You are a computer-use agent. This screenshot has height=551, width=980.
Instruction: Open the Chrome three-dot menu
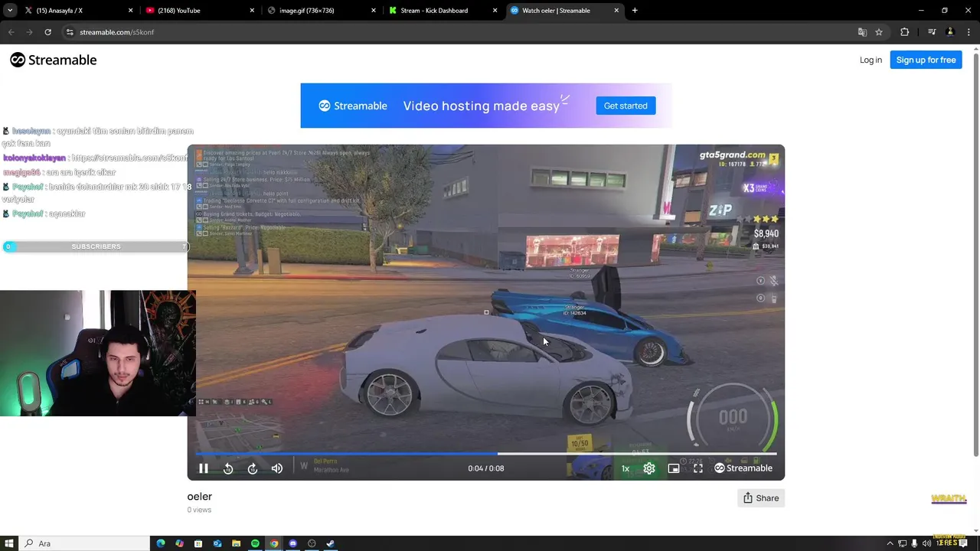point(969,32)
